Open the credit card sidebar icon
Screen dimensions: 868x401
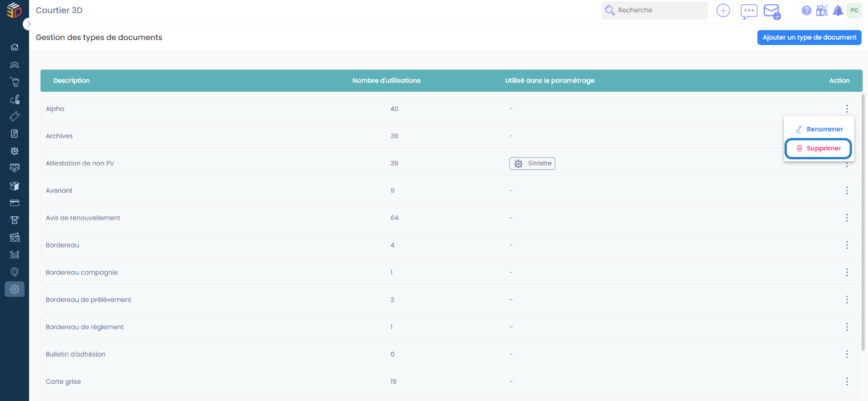coord(15,203)
